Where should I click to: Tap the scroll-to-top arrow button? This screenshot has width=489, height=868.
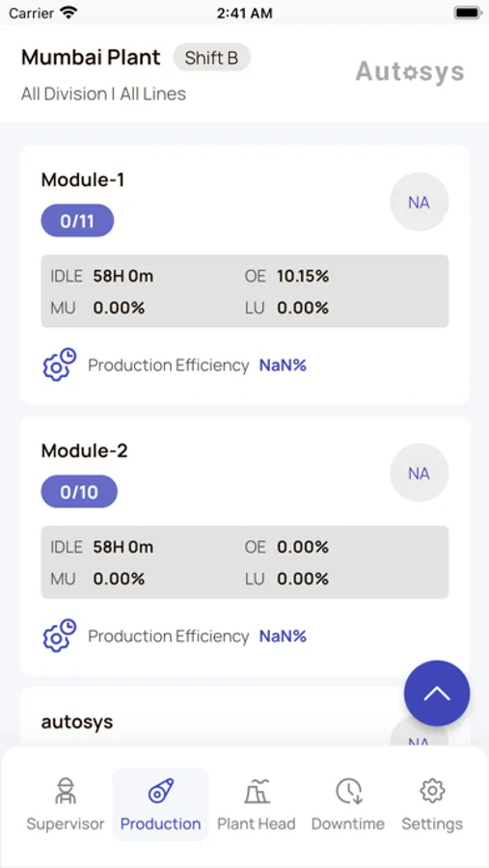437,692
